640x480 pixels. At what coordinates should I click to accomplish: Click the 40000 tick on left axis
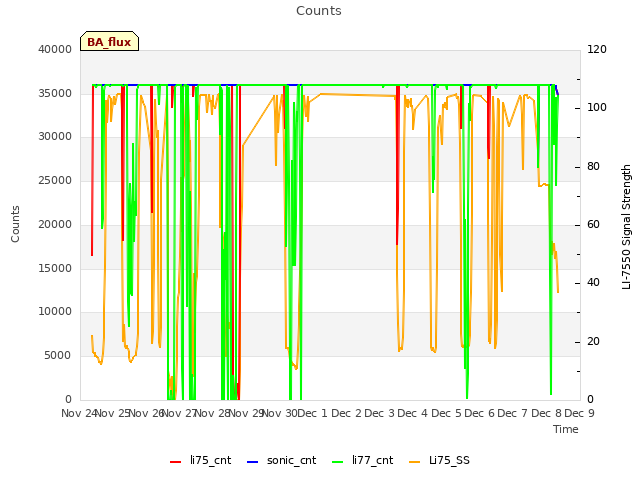pos(55,49)
